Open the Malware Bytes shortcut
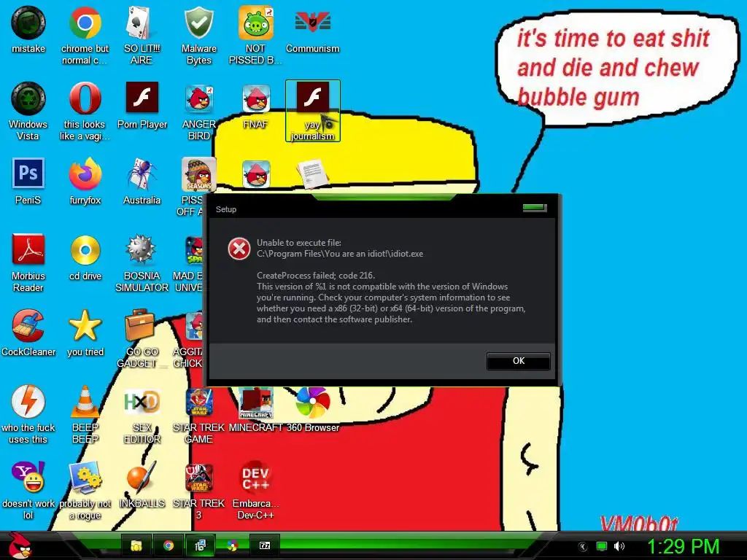The width and height of the screenshot is (747, 560). pos(198,36)
